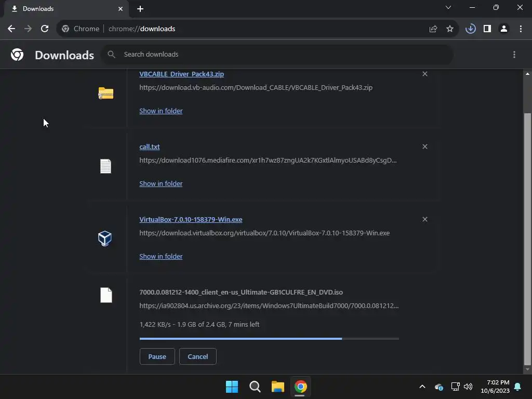Click the blank file icon for the ISO download
The image size is (532, 399).
[x=106, y=295]
